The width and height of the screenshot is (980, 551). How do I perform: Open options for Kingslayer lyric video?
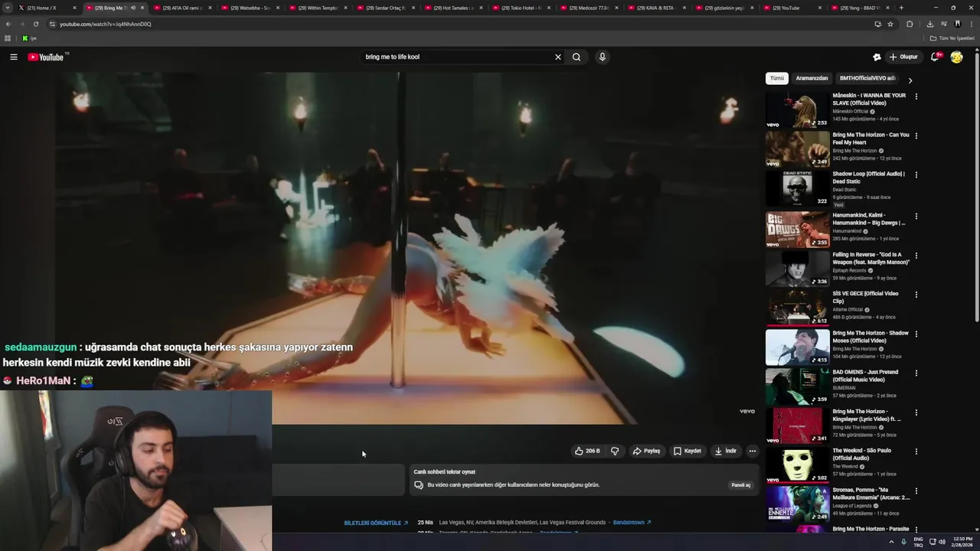(x=916, y=412)
